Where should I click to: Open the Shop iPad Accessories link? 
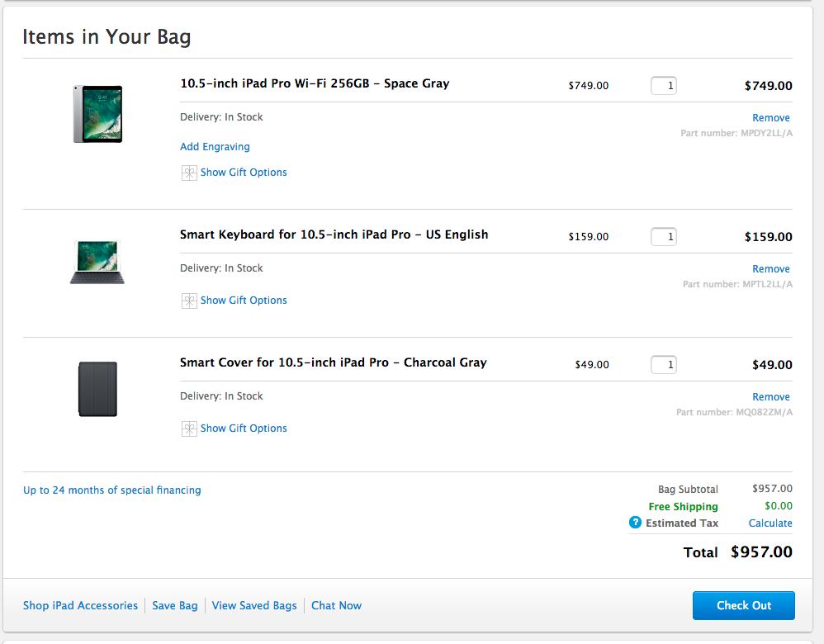point(80,606)
